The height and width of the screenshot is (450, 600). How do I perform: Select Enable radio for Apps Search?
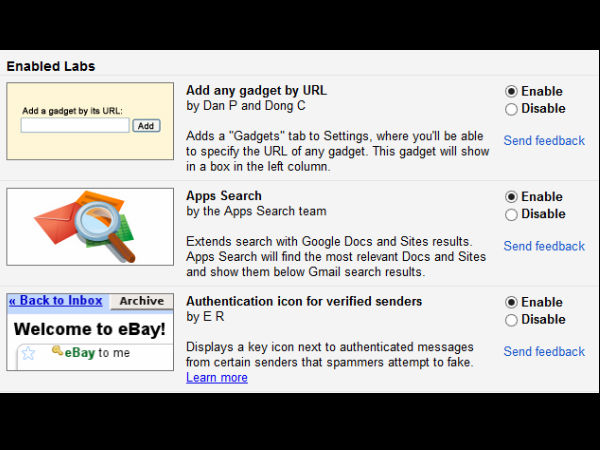coord(511,197)
